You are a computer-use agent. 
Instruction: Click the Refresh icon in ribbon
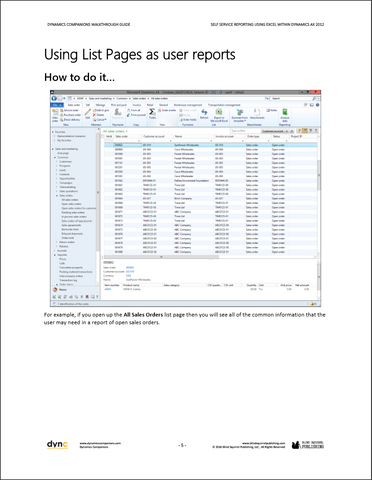pyautogui.click(x=204, y=112)
